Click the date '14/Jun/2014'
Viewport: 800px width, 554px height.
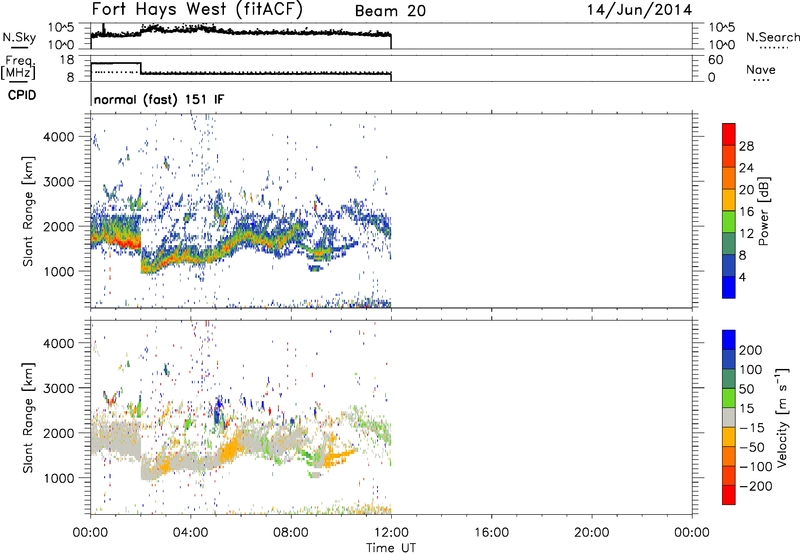(x=639, y=10)
